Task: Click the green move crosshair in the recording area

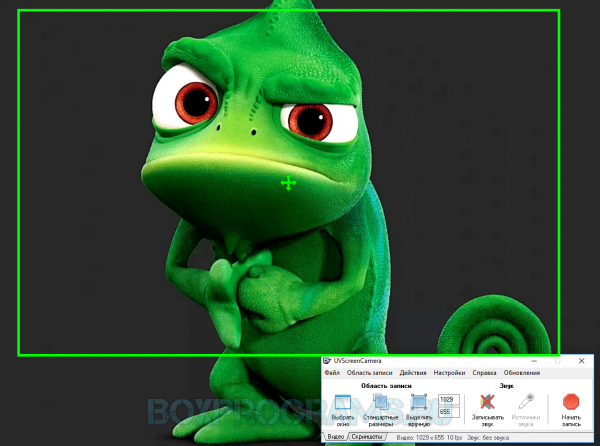Action: 288,183
